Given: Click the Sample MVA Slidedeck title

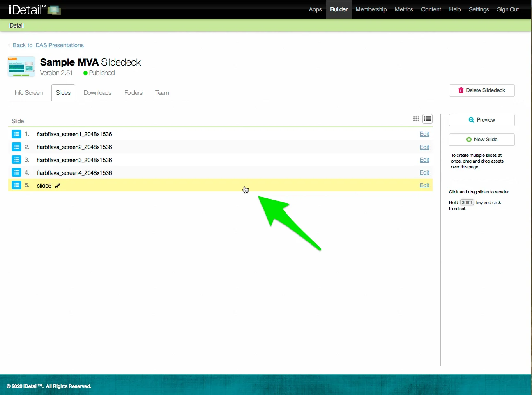Looking at the screenshot, I should (90, 62).
